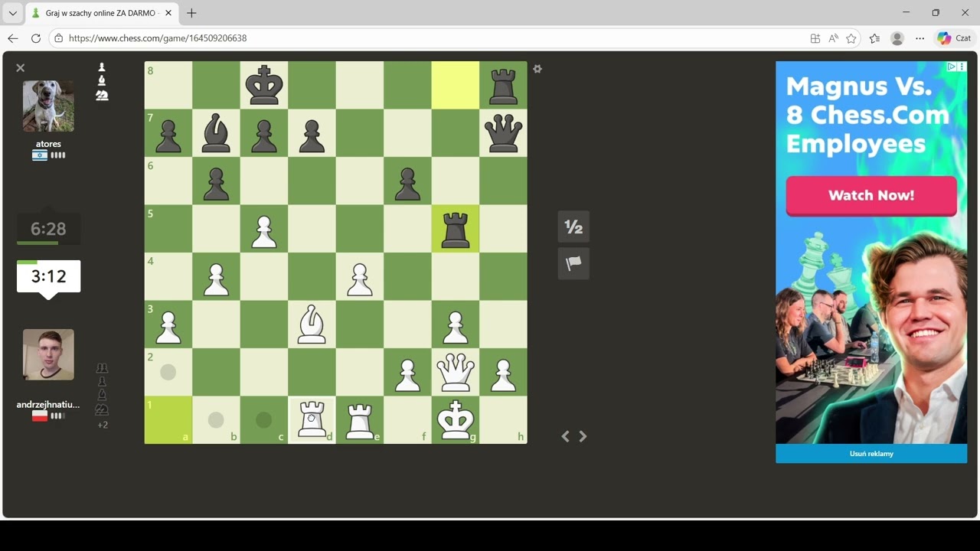This screenshot has height=551, width=980.
Task: Select the white queen on g2
Action: (456, 372)
